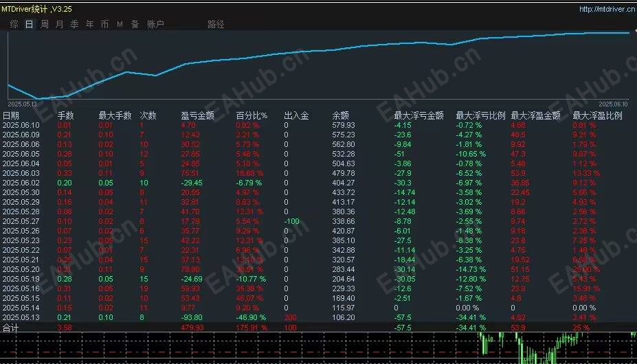Select the 2025.06.10 date row cell

point(21,125)
